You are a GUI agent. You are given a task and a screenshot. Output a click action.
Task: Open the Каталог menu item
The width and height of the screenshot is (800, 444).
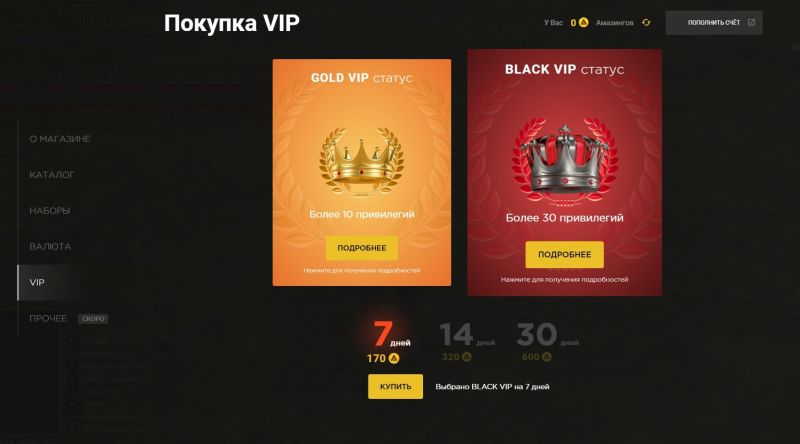click(52, 175)
